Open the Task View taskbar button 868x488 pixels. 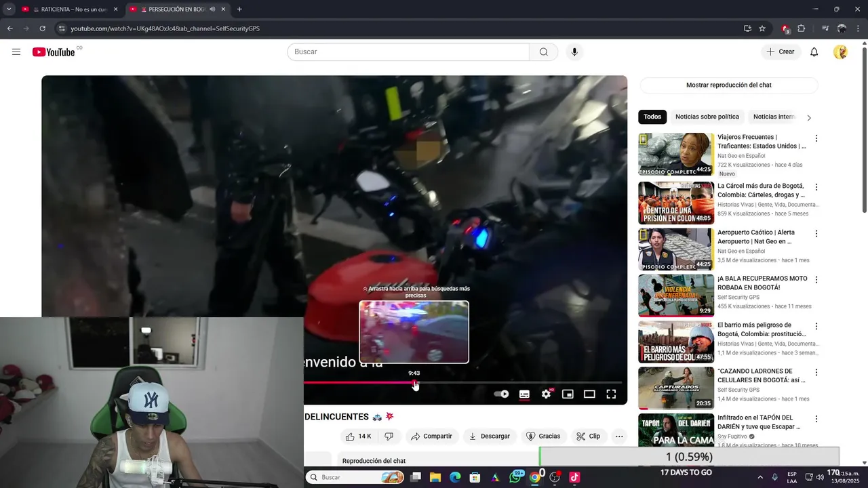[416, 477]
